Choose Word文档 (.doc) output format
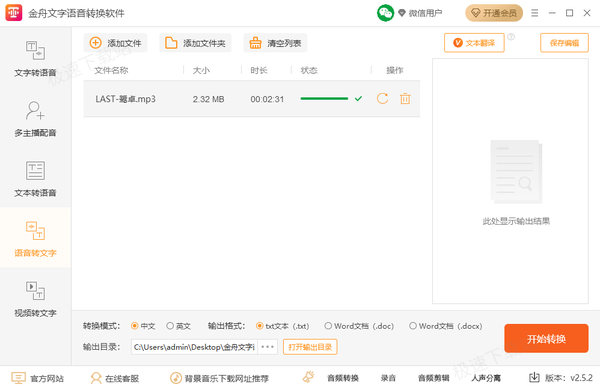The height and width of the screenshot is (390, 600). click(359, 326)
